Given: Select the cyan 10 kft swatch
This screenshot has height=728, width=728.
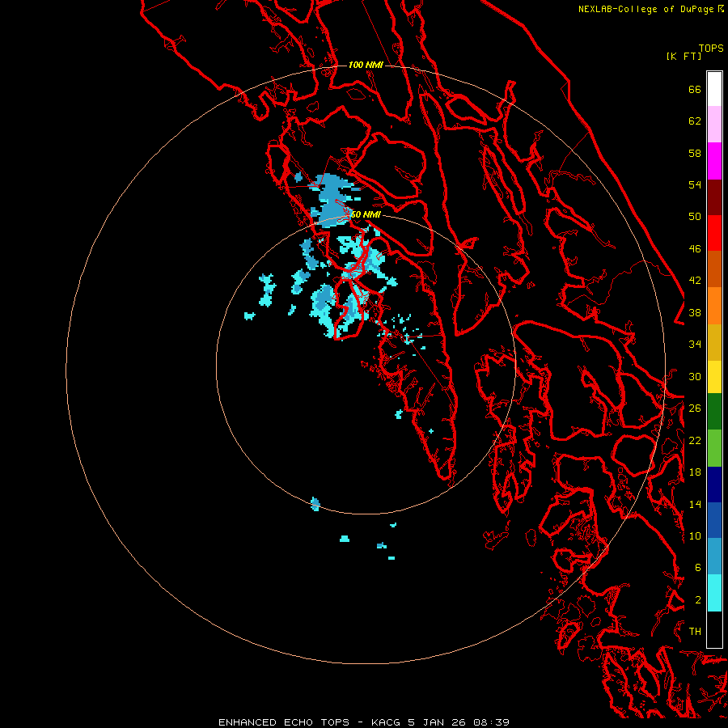Looking at the screenshot, I should point(714,593).
